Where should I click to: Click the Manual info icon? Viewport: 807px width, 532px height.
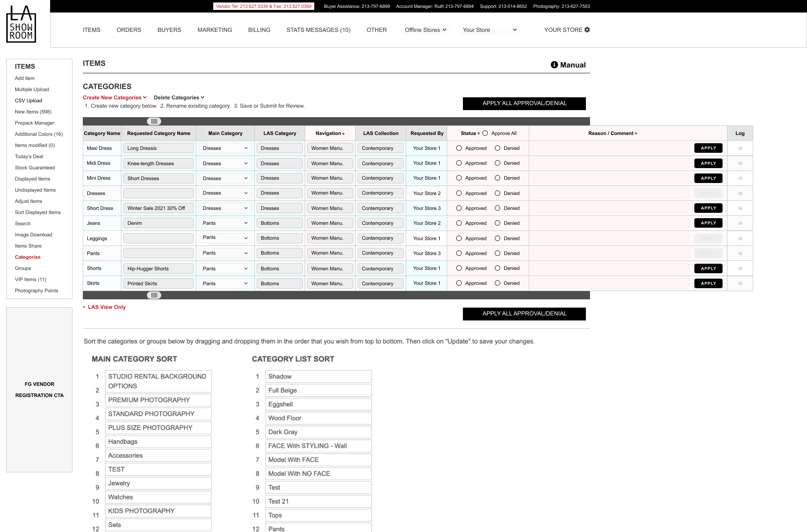554,65
